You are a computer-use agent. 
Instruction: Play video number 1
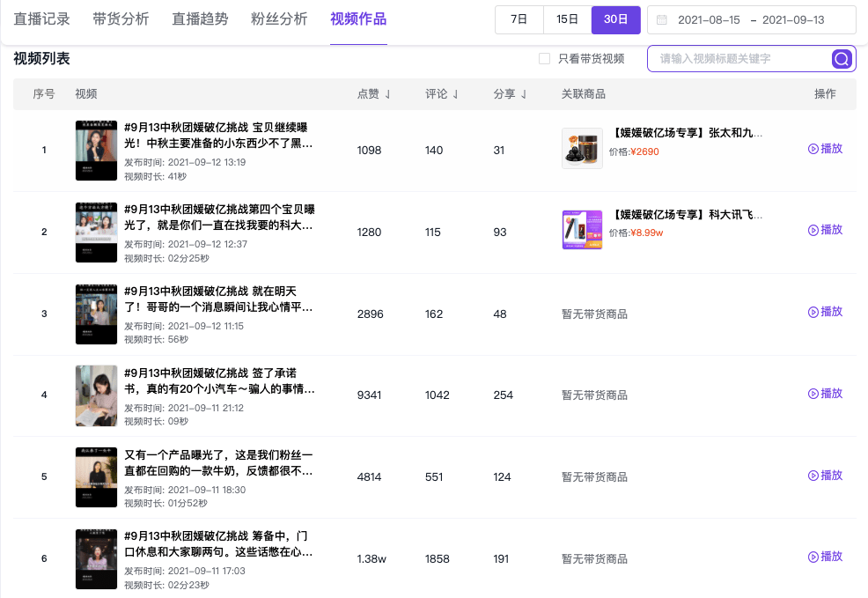[825, 148]
